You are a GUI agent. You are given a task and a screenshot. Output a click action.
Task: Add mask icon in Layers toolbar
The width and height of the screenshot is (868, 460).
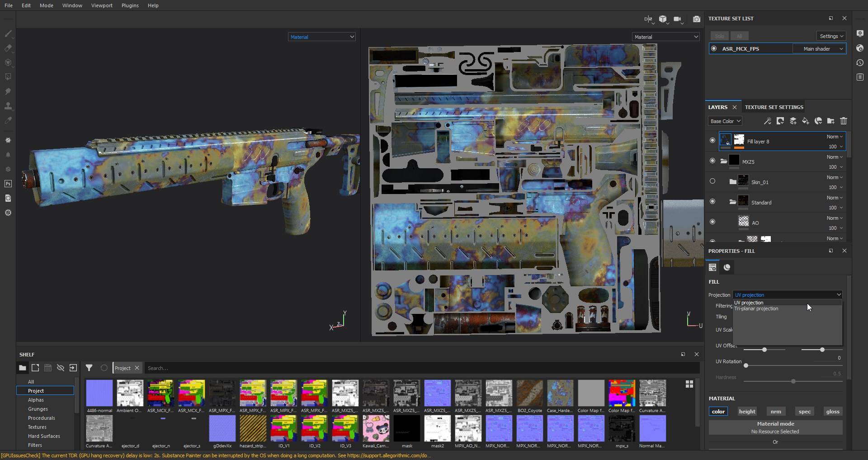tap(780, 121)
